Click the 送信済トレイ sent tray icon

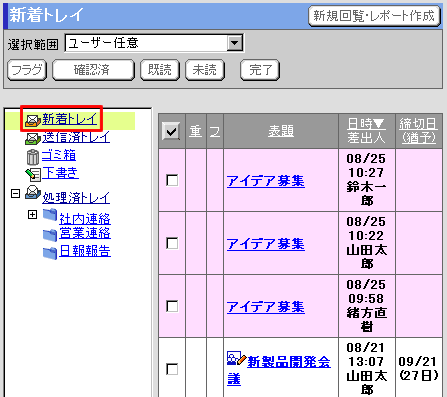(x=33, y=139)
